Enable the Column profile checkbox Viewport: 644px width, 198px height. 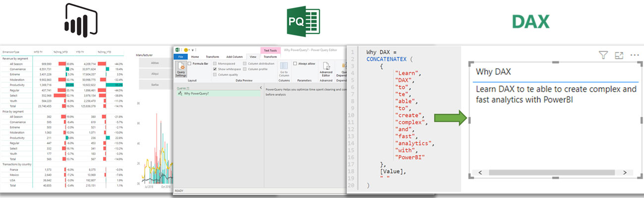[244, 69]
